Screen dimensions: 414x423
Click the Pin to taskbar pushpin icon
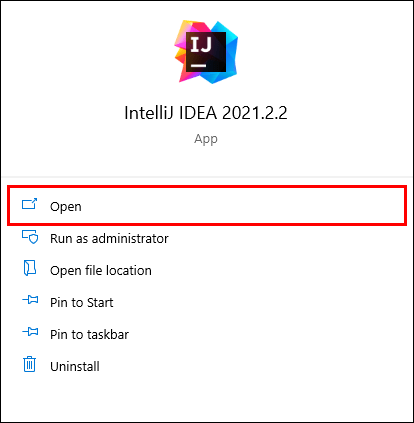(30, 332)
